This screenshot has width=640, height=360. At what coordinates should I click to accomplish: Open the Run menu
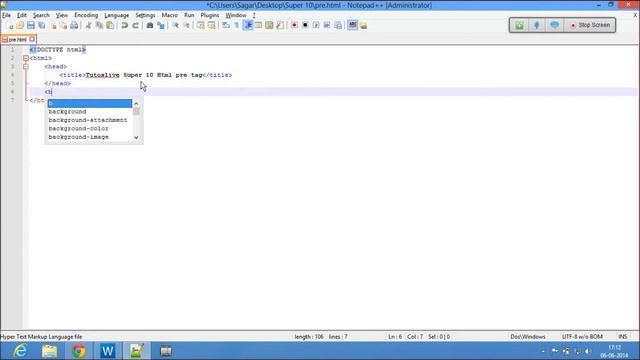tap(189, 15)
